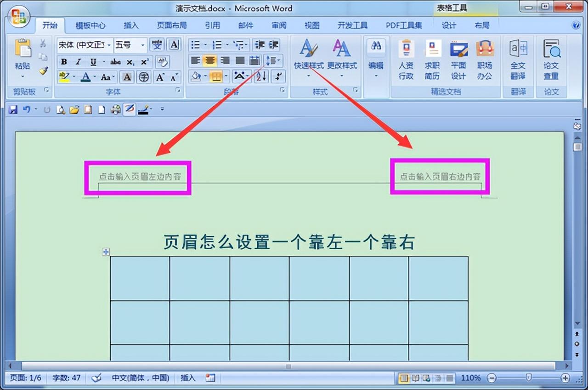Toggle Center paragraph alignment
588x390 pixels.
pyautogui.click(x=210, y=61)
